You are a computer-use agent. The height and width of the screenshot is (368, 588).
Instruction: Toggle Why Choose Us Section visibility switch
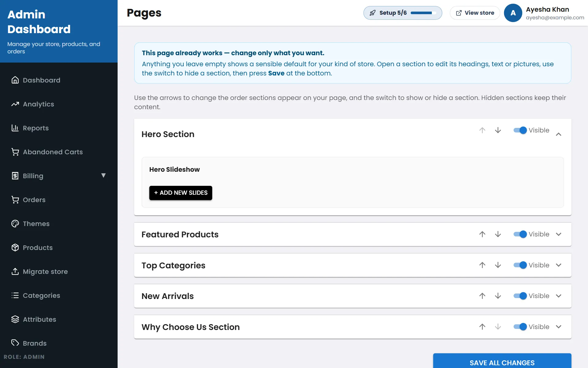(520, 327)
